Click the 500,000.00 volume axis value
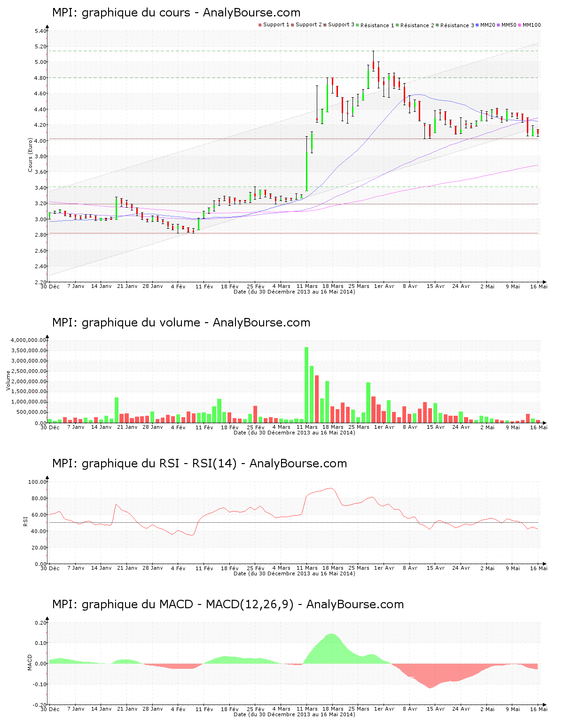The height and width of the screenshot is (728, 564). (x=31, y=412)
